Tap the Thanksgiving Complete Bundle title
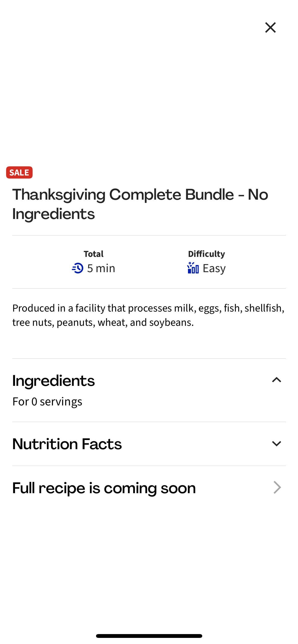 pyautogui.click(x=140, y=195)
